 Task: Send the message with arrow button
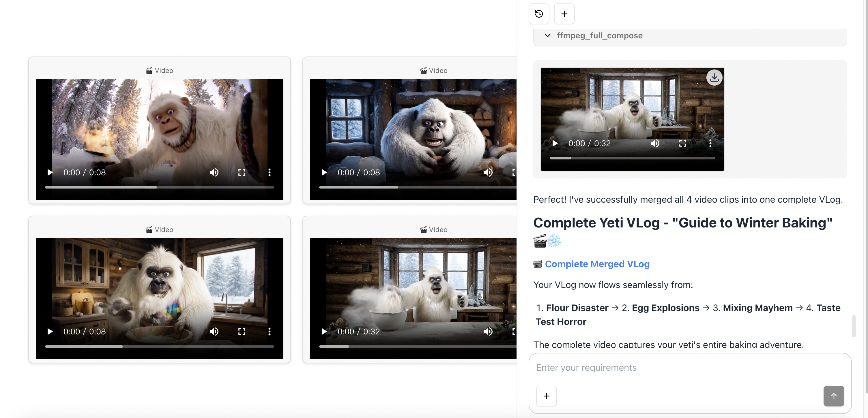point(834,396)
